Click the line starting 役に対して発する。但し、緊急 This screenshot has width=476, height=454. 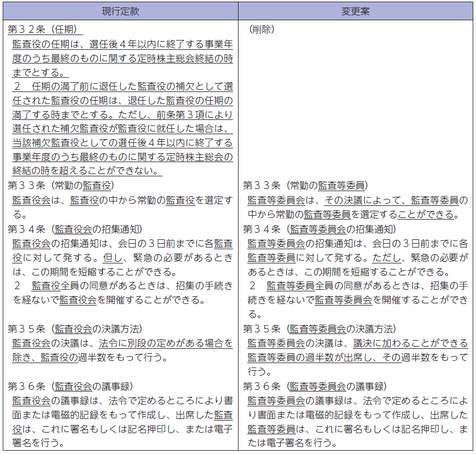[x=123, y=258]
